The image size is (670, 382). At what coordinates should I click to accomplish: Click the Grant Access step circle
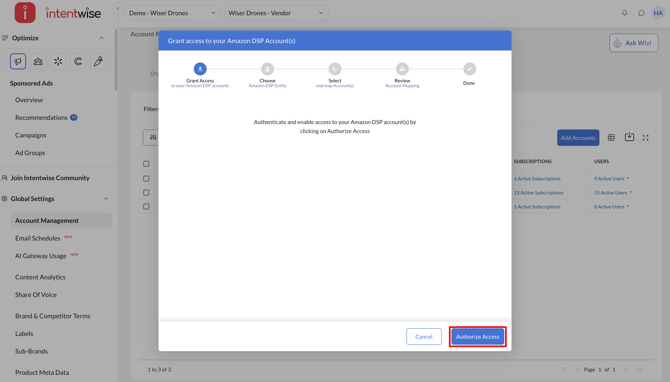coord(200,69)
